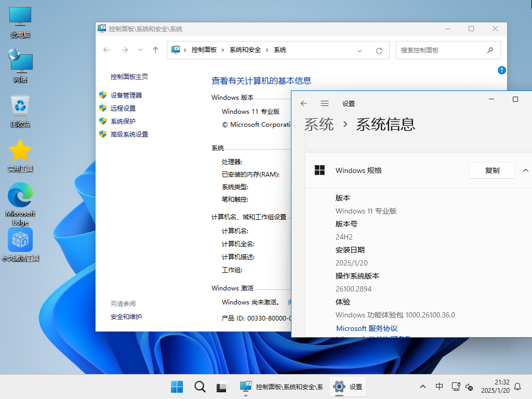
Task: Select 系统和安全 in the breadcrumb path
Action: click(245, 50)
